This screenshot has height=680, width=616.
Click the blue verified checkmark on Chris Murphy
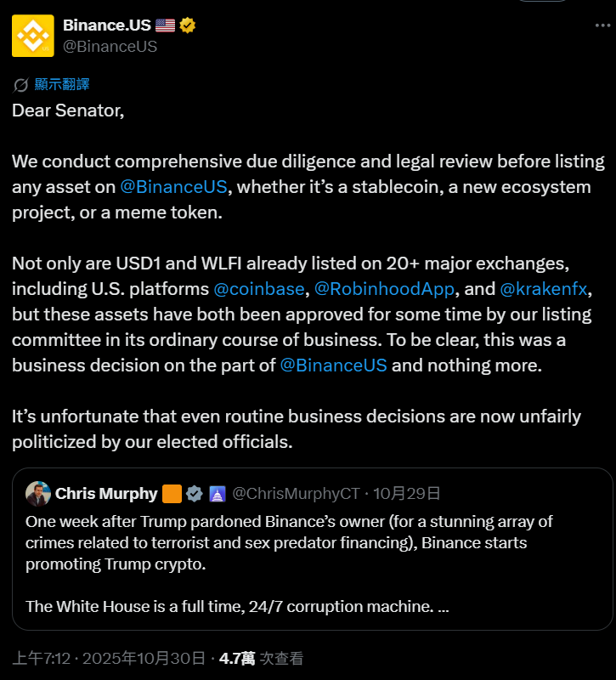[195, 494]
